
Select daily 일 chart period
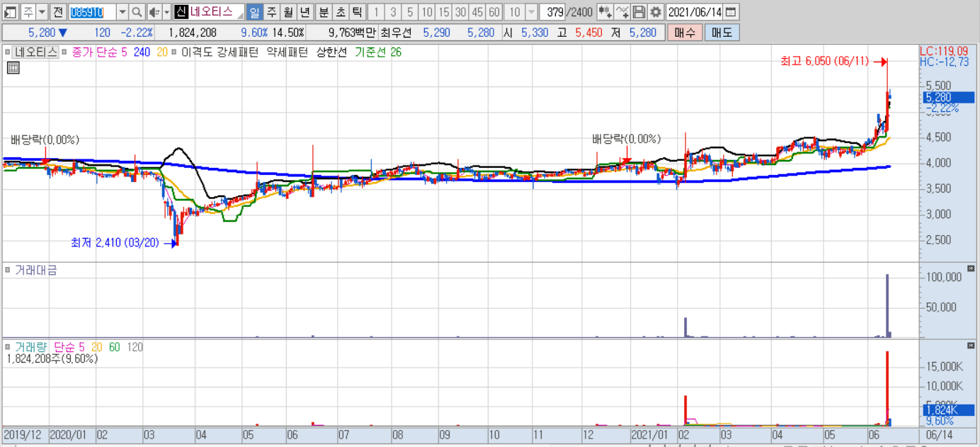(x=254, y=12)
